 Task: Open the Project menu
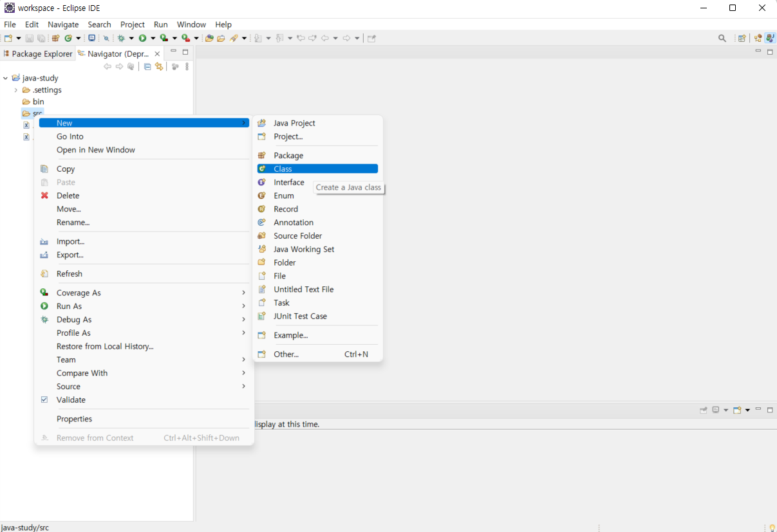(133, 24)
